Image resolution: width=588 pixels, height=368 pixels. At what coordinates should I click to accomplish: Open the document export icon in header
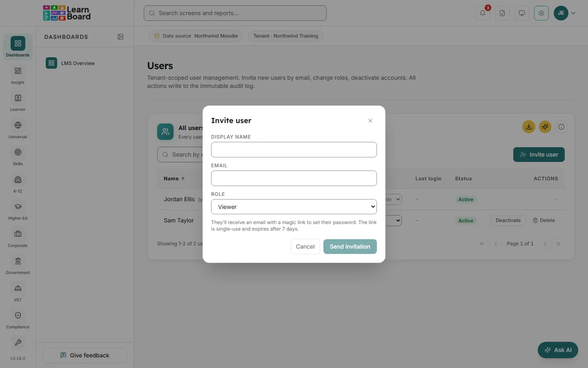click(x=502, y=13)
